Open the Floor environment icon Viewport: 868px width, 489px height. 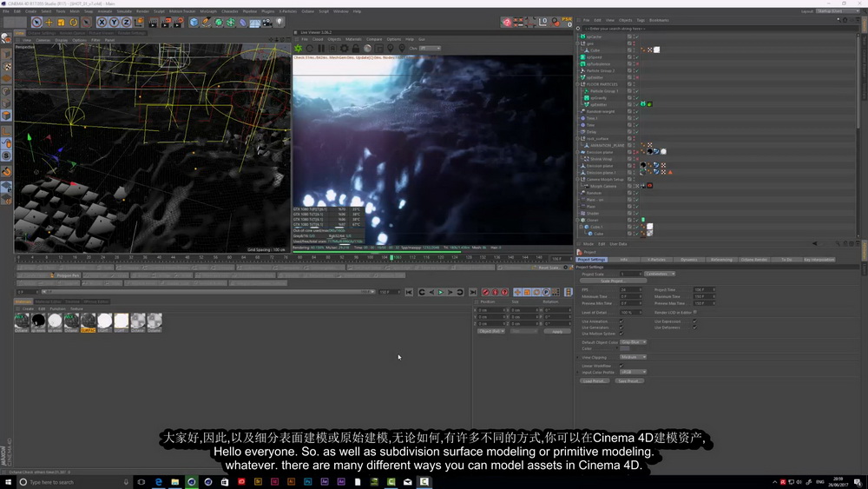(254, 23)
